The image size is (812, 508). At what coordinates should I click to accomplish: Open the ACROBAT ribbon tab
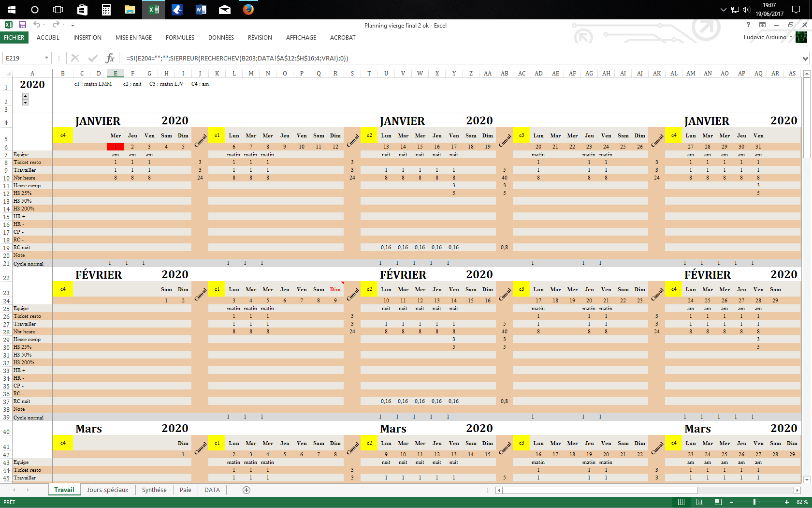(x=343, y=38)
